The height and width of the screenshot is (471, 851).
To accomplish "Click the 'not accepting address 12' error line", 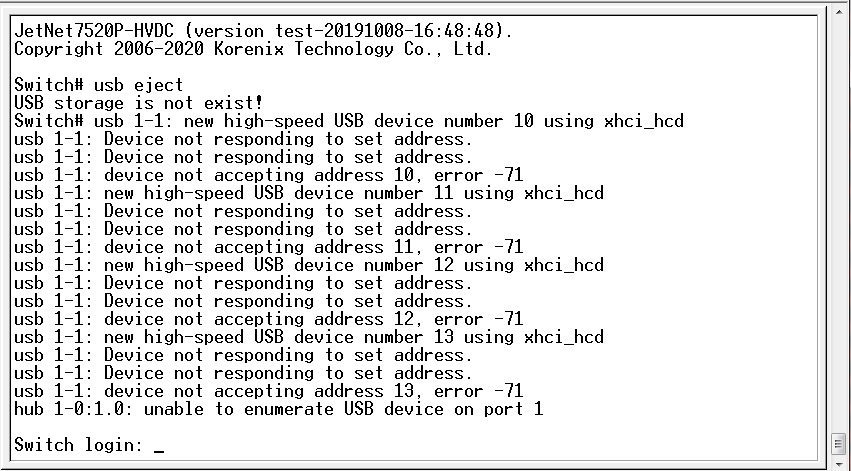I will tap(268, 319).
